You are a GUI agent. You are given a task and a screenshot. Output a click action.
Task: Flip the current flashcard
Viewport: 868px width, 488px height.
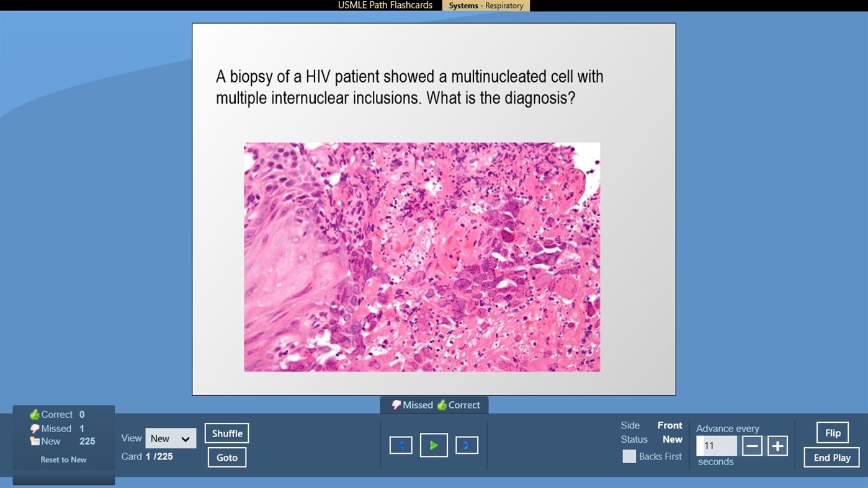[x=831, y=432]
